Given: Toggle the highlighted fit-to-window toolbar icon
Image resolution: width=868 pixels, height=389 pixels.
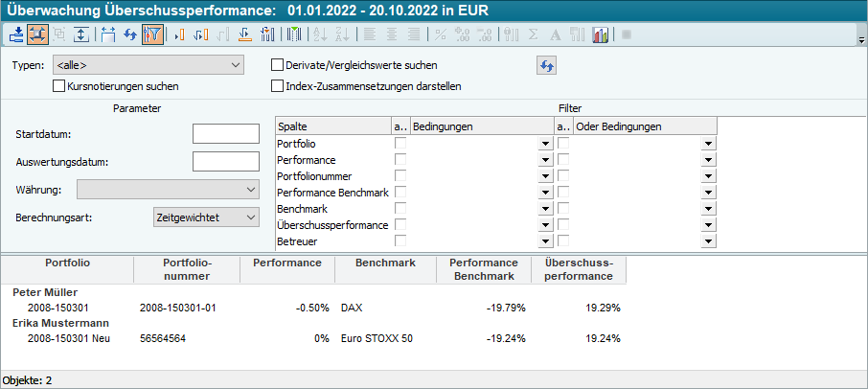Looking at the screenshot, I should 38,34.
